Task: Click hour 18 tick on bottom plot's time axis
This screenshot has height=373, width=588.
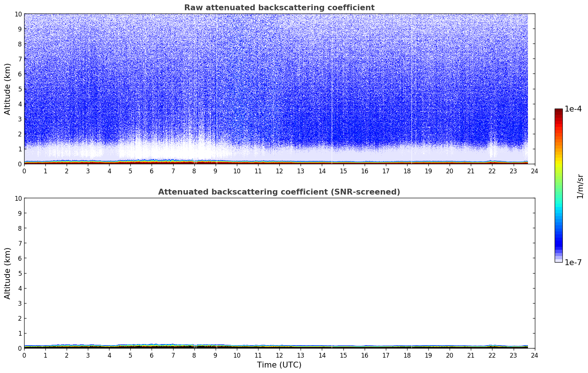Action: [407, 355]
